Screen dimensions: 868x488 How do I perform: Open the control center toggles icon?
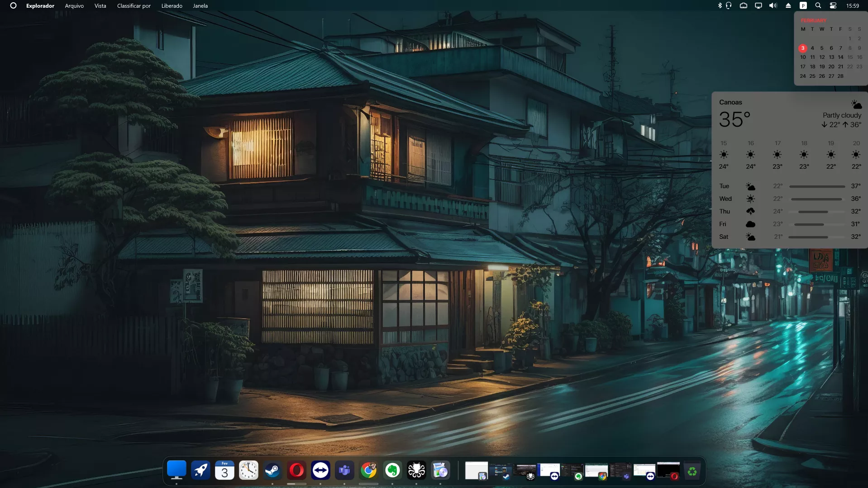pyautogui.click(x=833, y=5)
